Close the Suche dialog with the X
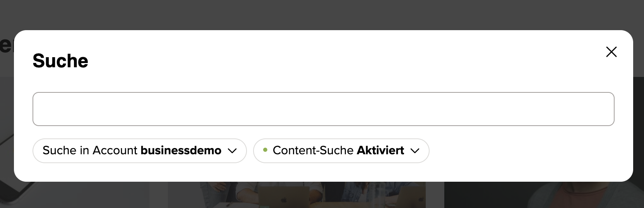 pyautogui.click(x=611, y=52)
